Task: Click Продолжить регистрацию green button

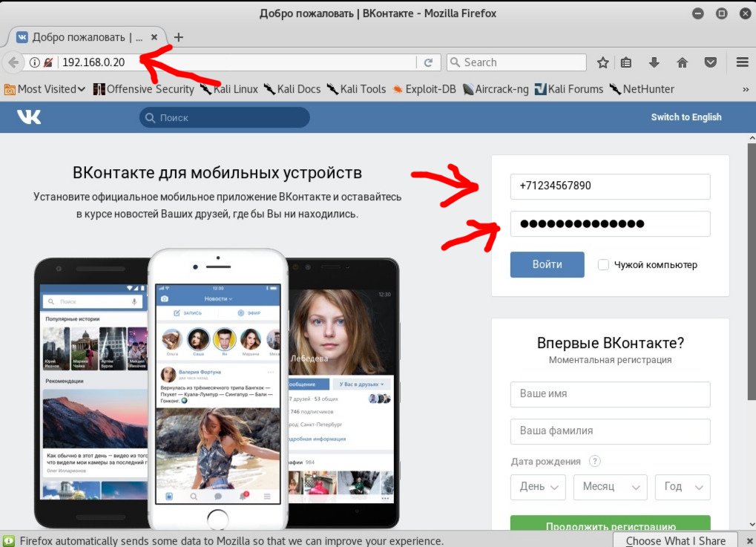Action: (x=611, y=523)
